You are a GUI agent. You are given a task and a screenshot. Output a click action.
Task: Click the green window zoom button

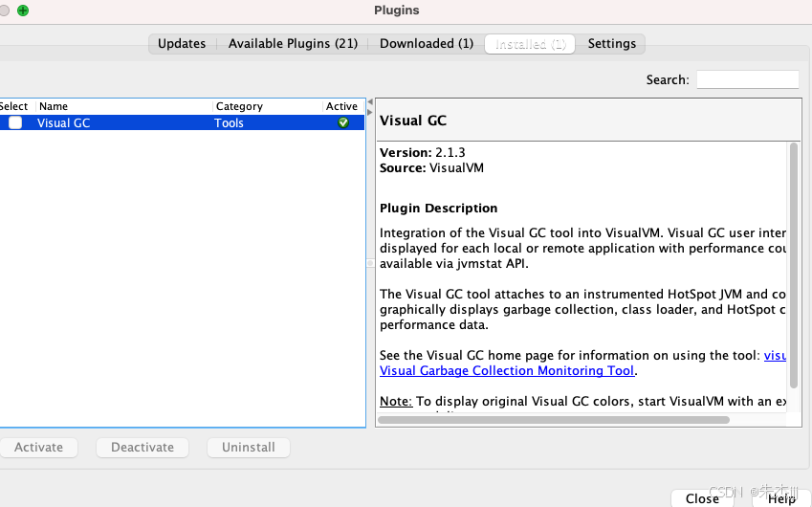23,11
